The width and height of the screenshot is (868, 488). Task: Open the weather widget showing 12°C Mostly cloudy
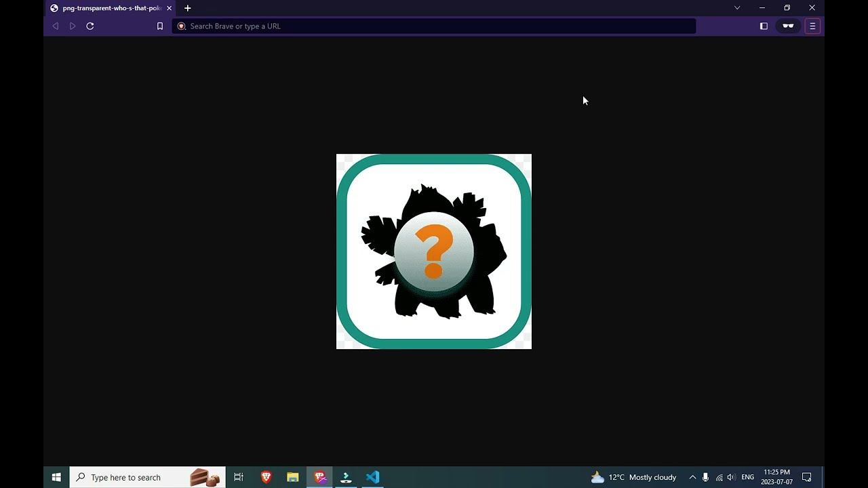[633, 477]
